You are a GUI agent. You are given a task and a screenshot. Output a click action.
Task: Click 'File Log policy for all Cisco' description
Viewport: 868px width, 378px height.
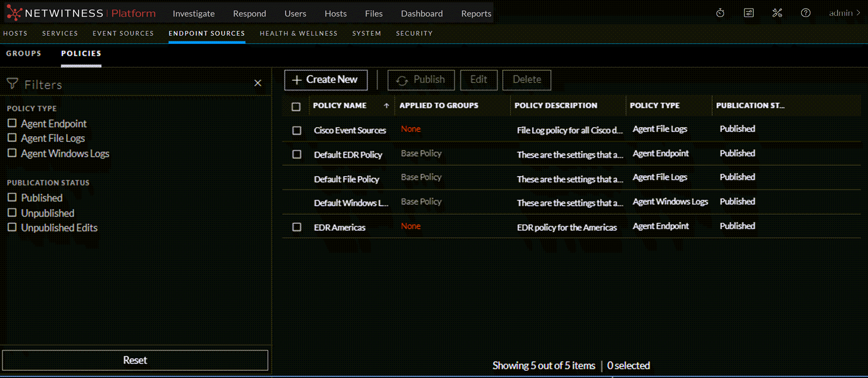point(570,130)
